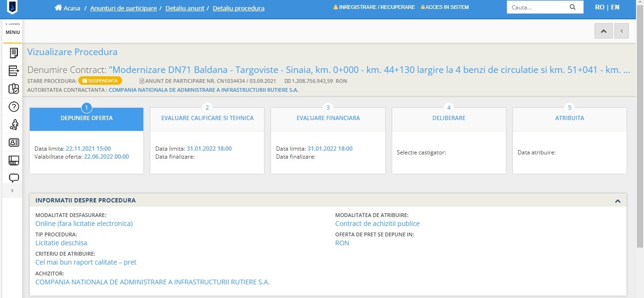Open the document list sidebar icon

pos(14,53)
